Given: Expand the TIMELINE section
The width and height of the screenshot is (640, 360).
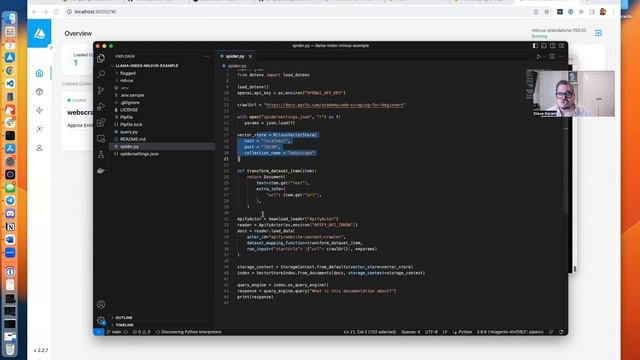Looking at the screenshot, I should pos(124,325).
